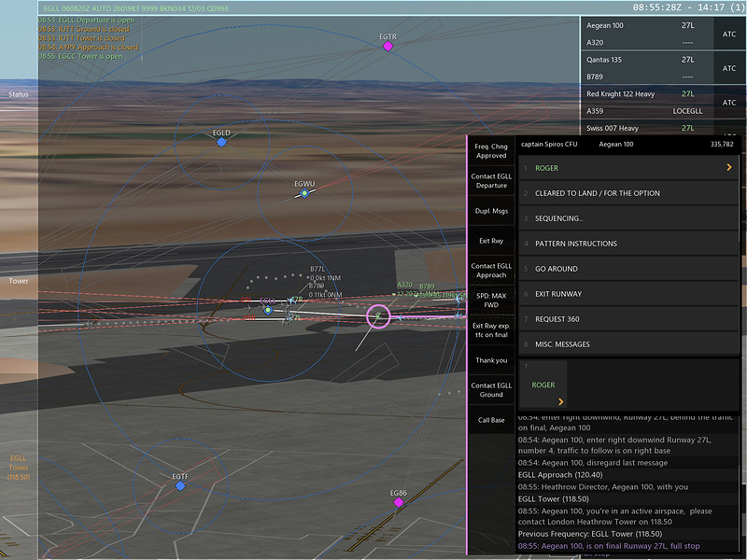This screenshot has height=560, width=747.
Task: Open the Tower side tab
Action: point(19,281)
